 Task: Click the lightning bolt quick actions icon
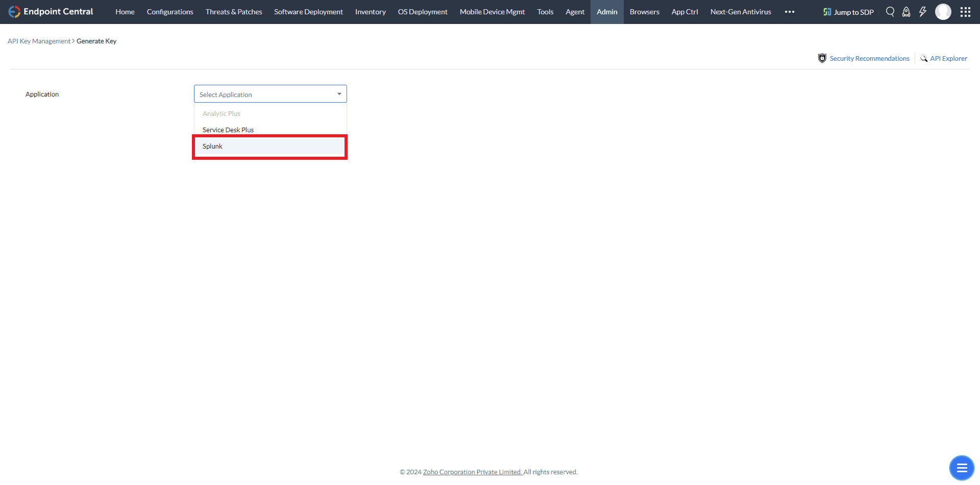pyautogui.click(x=923, y=12)
